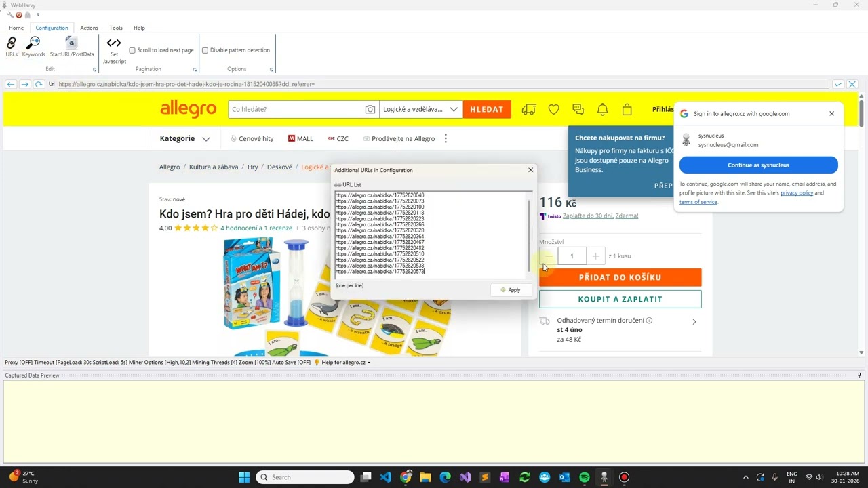This screenshot has width=868, height=488.
Task: Click KOUPIT A ZAPLATIT button
Action: tap(620, 299)
